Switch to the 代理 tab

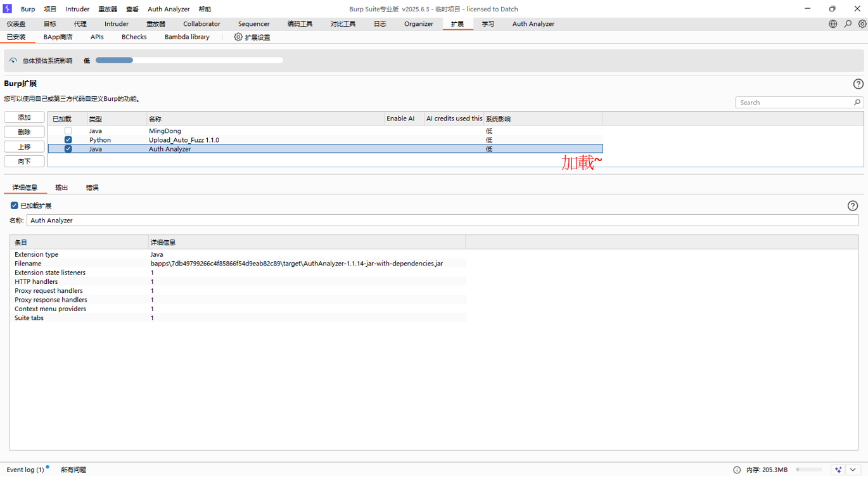pos(80,23)
